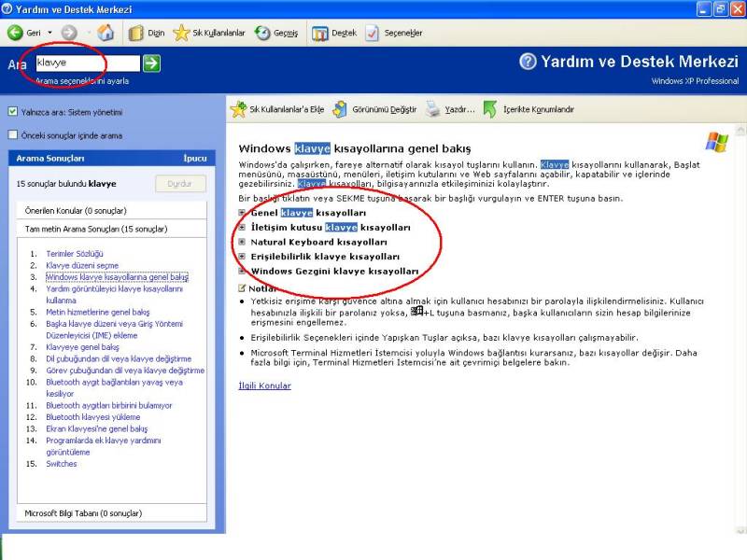747x560 pixels.
Task: Uncheck Yalnızca ara: Sistem yönetimi
Action: 13,112
